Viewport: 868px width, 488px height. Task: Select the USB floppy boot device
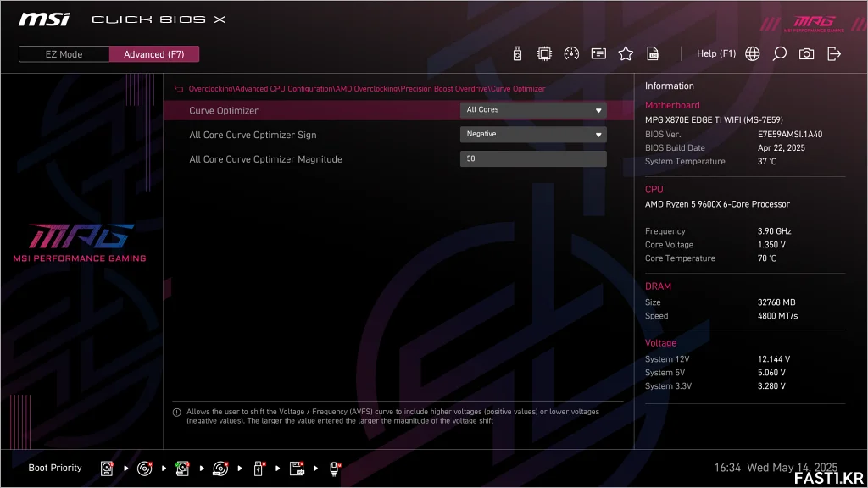(x=297, y=469)
